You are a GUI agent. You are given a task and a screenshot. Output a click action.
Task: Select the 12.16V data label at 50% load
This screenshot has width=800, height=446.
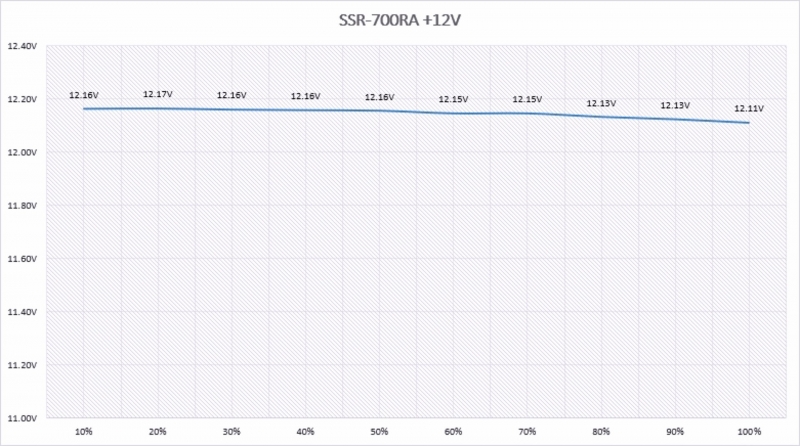[x=380, y=97]
